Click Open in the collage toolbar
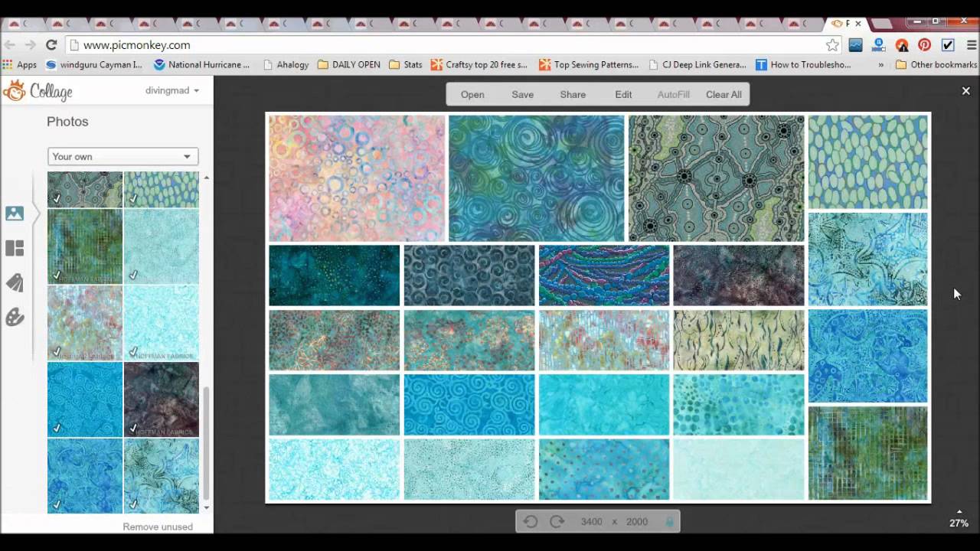The width and height of the screenshot is (980, 551). click(x=472, y=94)
